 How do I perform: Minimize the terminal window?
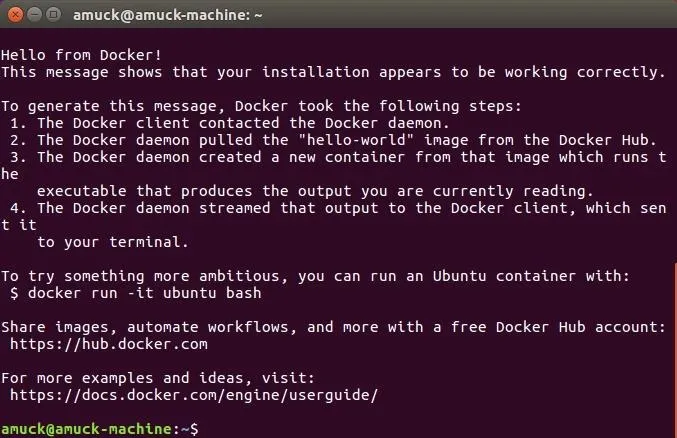pos(34,15)
